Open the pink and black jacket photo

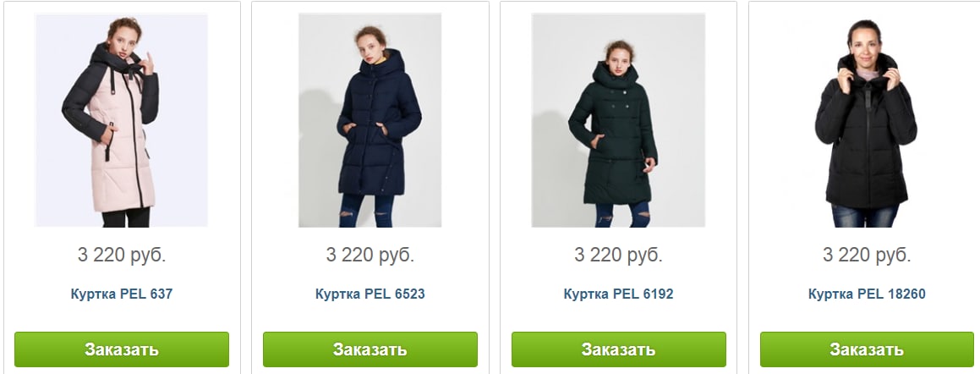coord(121,120)
